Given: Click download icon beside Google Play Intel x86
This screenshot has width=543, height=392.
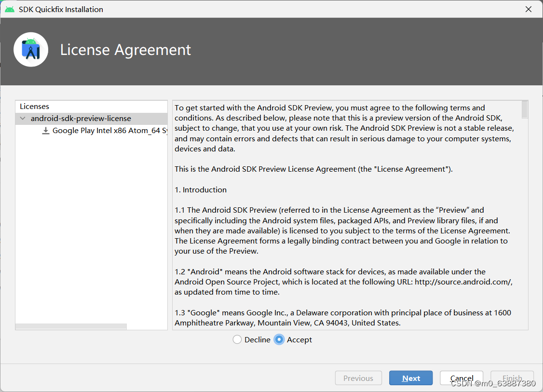Looking at the screenshot, I should 45,131.
